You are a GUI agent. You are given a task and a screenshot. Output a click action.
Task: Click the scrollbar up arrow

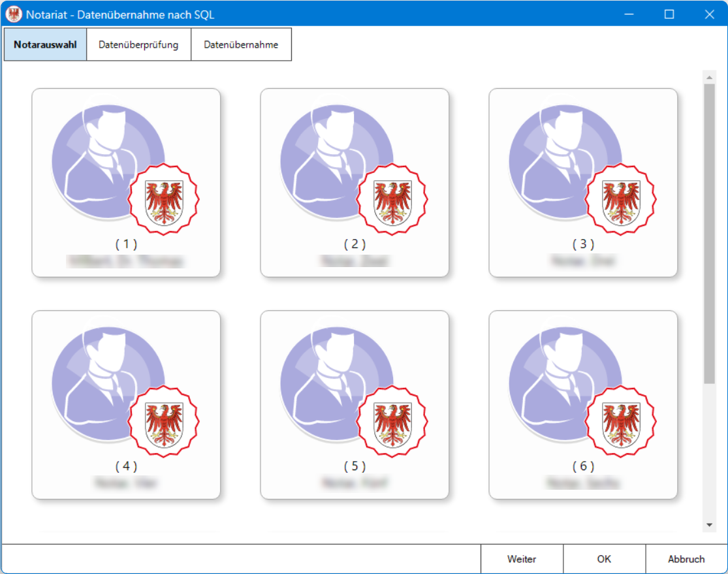(x=709, y=78)
